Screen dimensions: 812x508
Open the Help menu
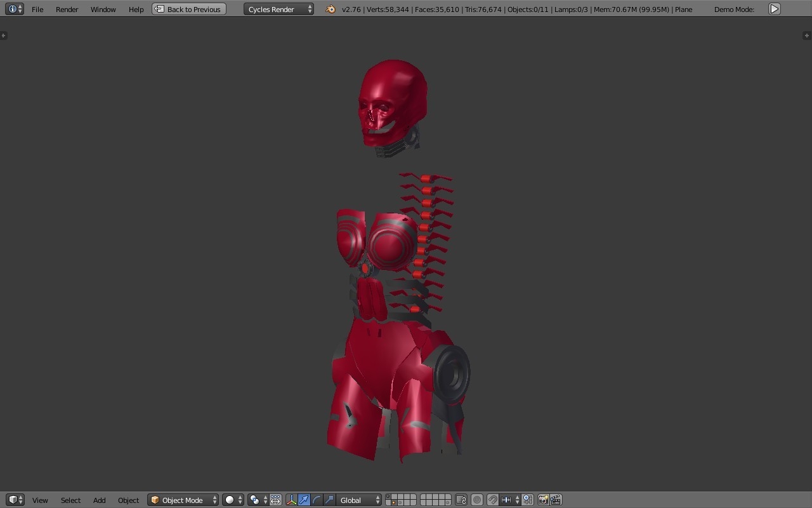pos(136,9)
